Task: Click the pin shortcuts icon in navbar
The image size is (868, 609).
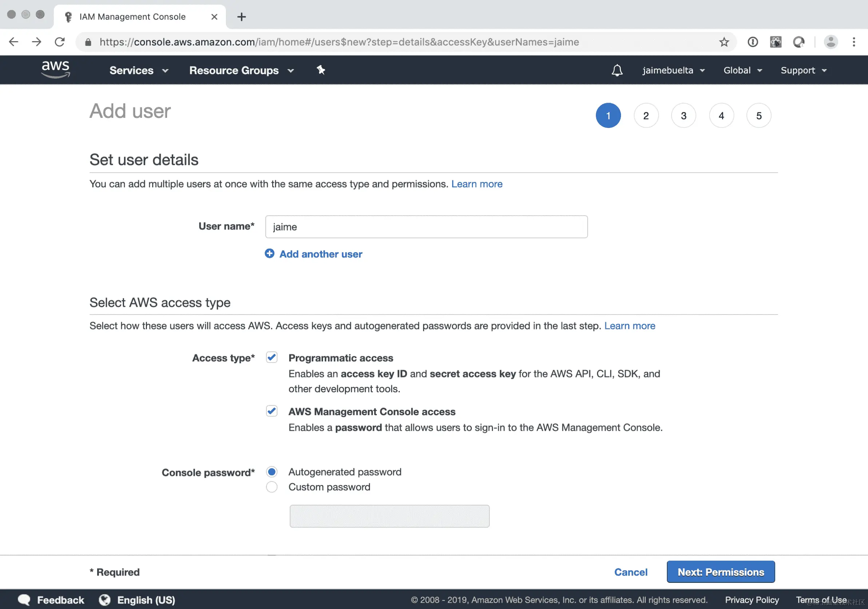Action: (x=320, y=70)
